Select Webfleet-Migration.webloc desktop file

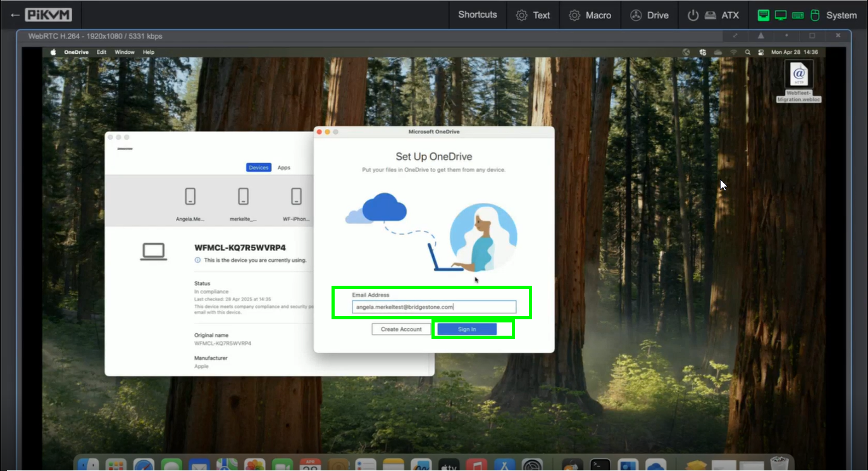(x=799, y=81)
